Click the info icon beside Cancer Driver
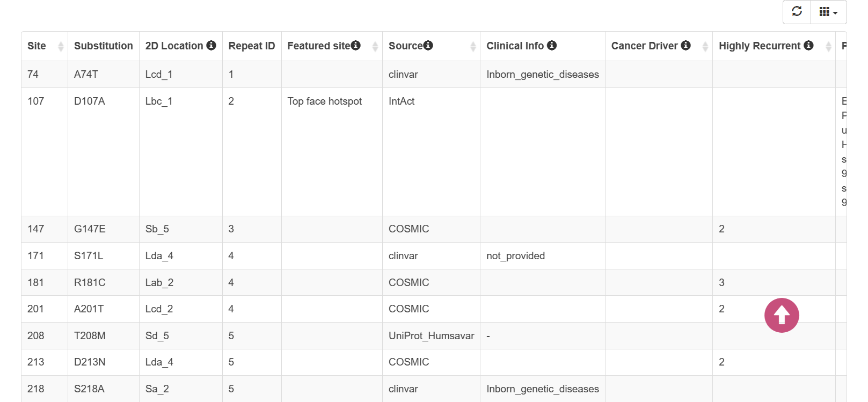 [x=685, y=46]
